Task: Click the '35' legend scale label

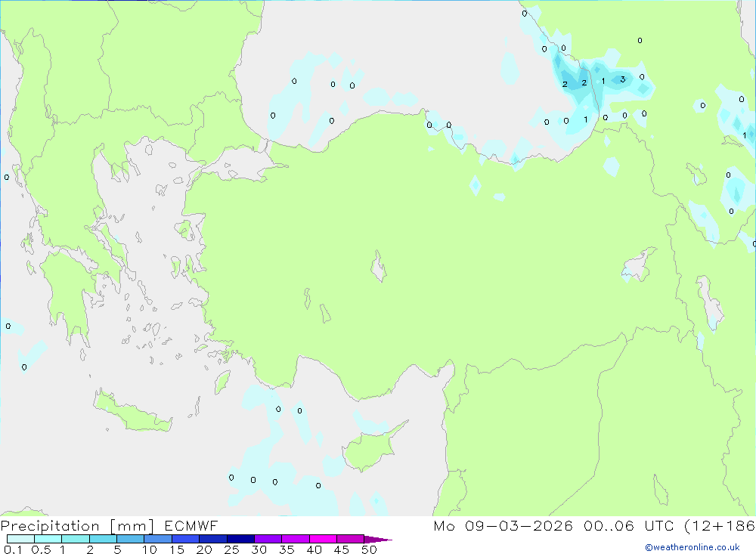Action: point(287,549)
